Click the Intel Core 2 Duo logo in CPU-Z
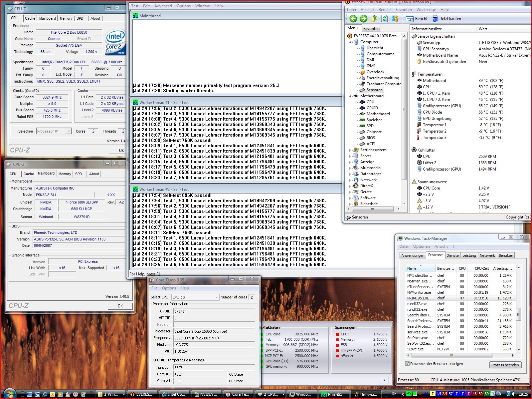 coord(115,42)
